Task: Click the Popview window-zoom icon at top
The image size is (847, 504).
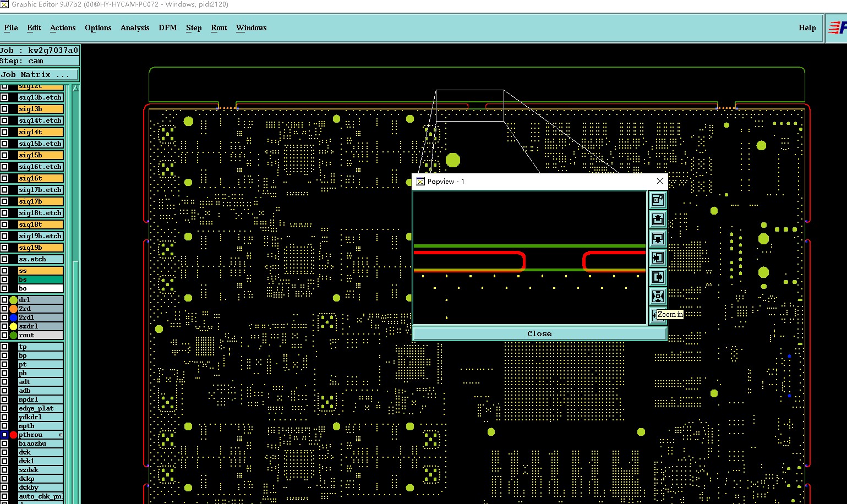Action: (x=658, y=200)
